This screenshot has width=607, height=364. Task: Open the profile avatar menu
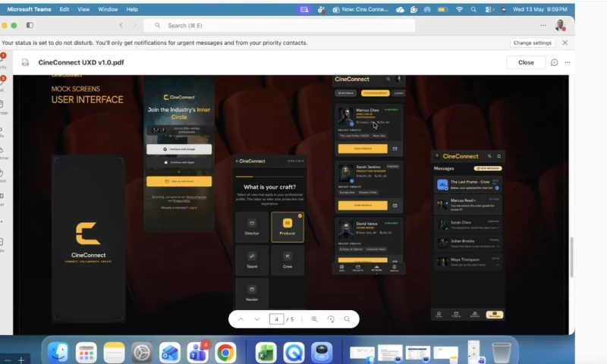point(560,25)
